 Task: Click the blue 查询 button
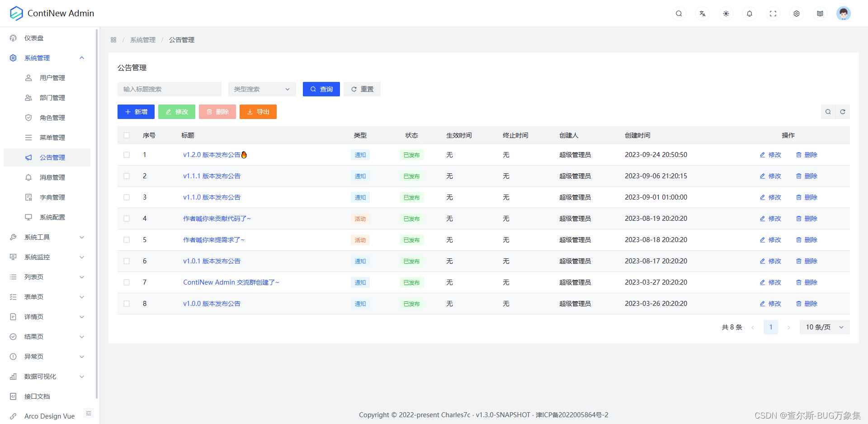point(321,89)
